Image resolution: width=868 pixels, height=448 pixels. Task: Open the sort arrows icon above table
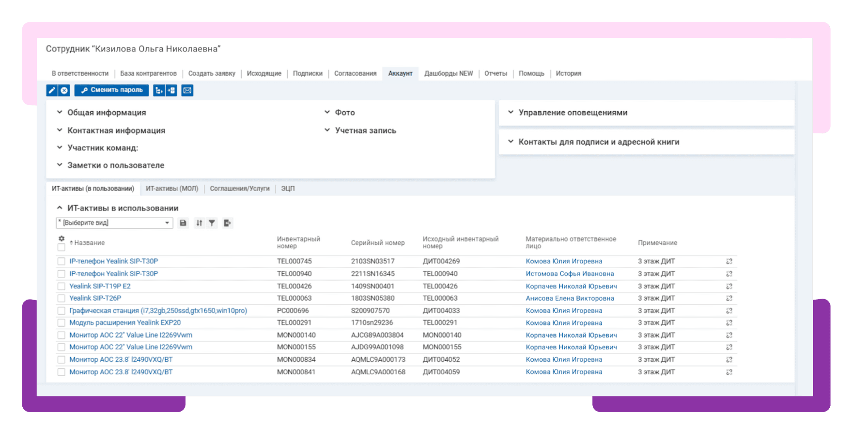coord(199,223)
